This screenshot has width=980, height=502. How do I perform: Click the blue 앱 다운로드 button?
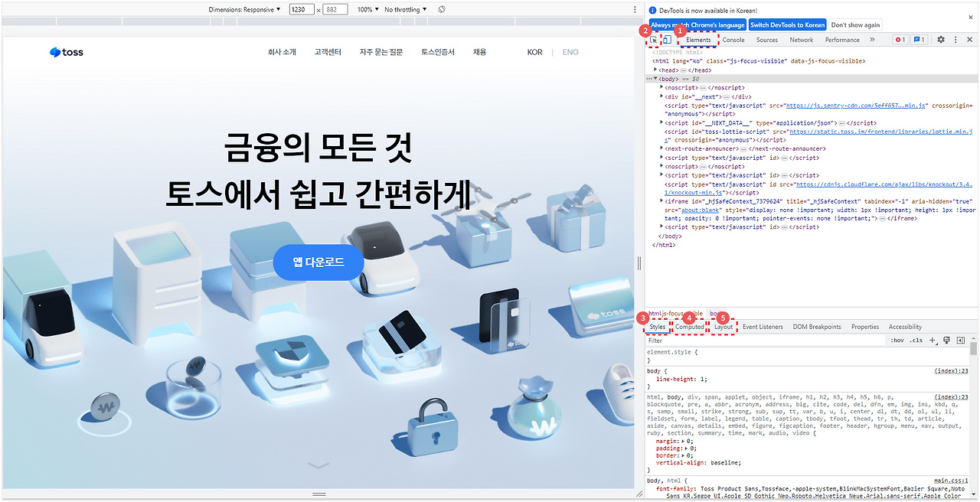coord(318,262)
